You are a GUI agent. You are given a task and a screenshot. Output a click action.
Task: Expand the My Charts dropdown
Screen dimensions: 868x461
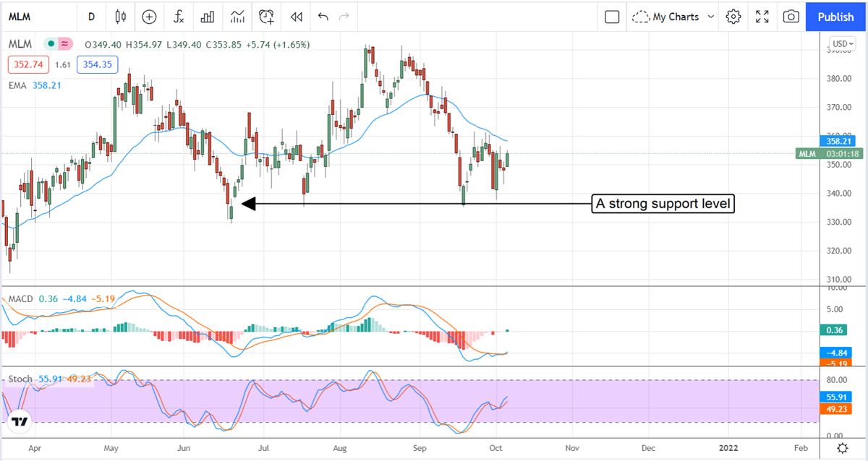click(673, 16)
